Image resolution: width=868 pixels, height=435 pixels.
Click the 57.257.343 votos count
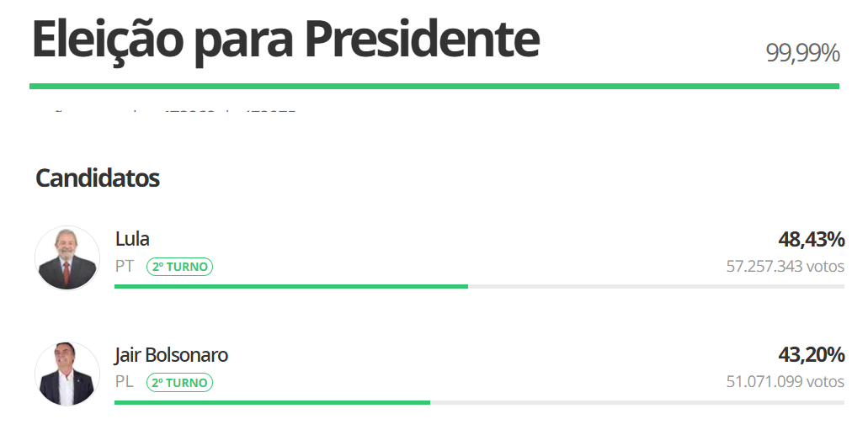[785, 267]
